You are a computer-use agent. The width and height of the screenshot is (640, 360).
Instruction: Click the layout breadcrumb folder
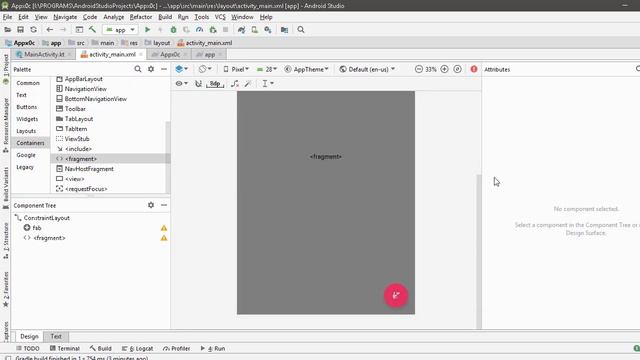point(158,43)
